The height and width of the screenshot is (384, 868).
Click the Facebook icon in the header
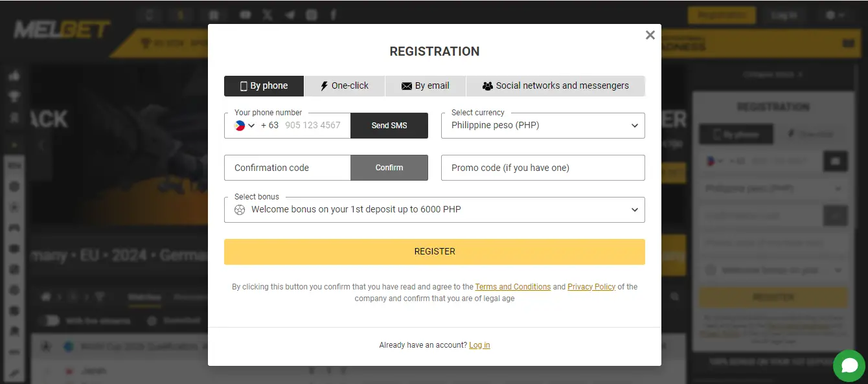coord(334,14)
